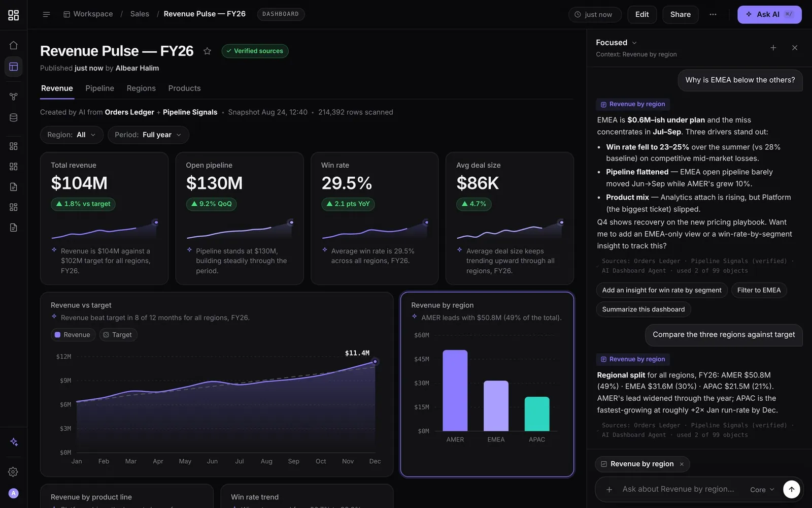
Task: Click the app logo in the top-left corner
Action: [14, 15]
